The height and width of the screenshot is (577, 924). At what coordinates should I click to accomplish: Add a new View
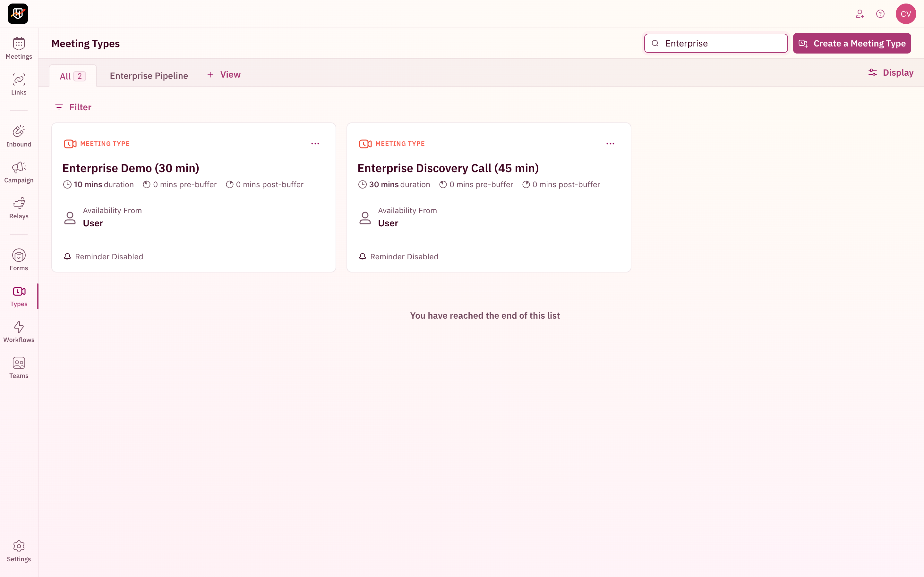pos(224,75)
